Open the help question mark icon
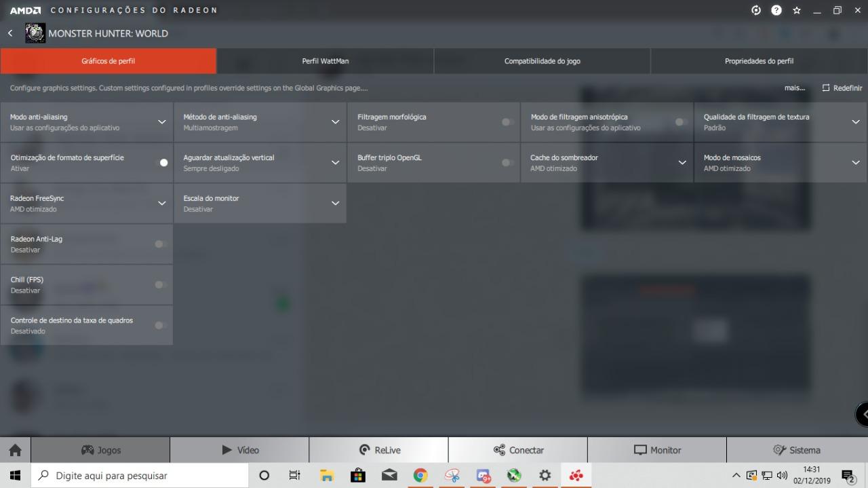Image resolution: width=868 pixels, height=488 pixels. (x=776, y=10)
